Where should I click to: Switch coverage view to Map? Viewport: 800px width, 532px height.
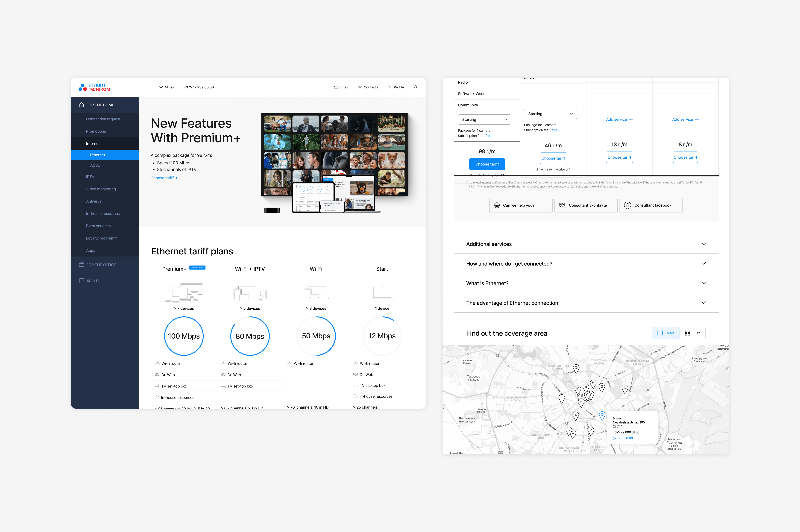666,333
